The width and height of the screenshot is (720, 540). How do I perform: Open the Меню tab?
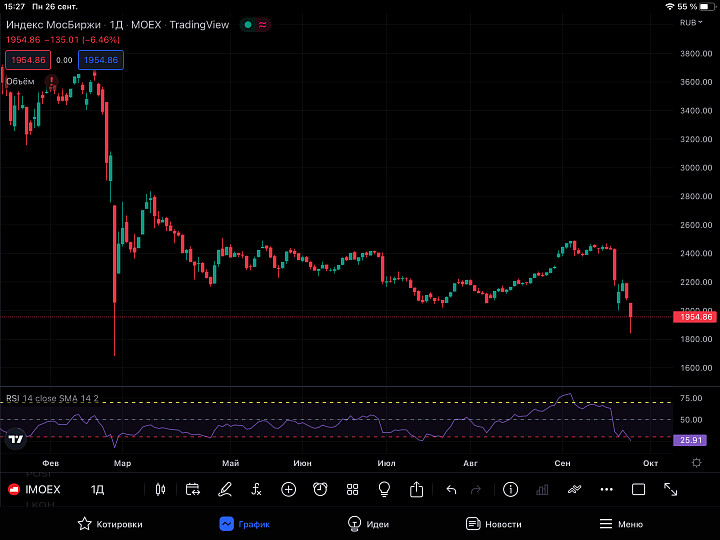click(x=621, y=524)
